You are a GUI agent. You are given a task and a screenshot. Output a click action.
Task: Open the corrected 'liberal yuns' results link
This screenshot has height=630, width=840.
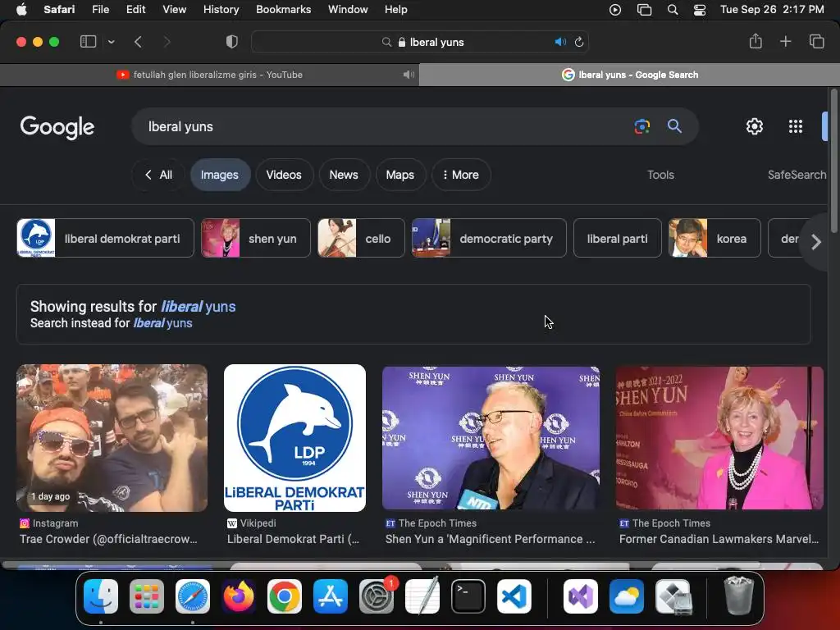click(x=199, y=307)
